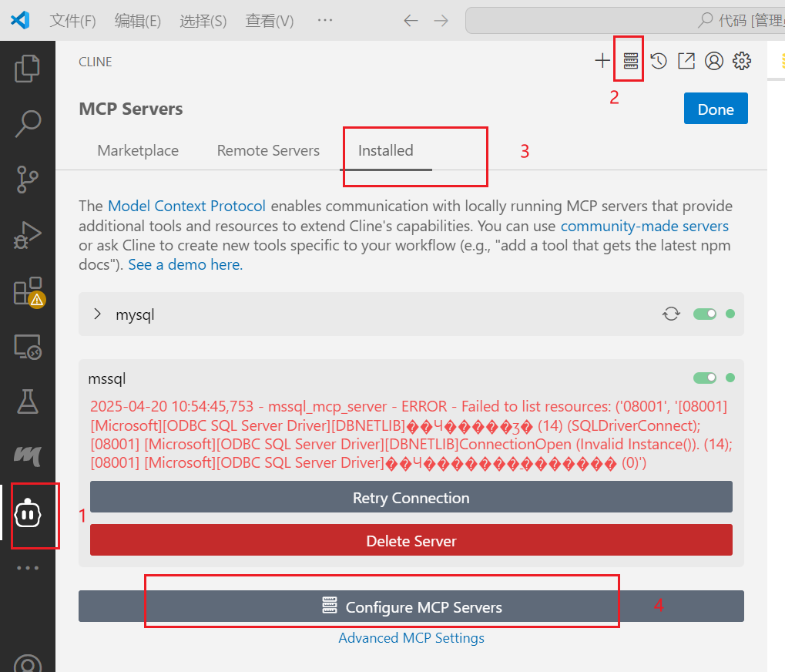
Task: Click the mssql error message text
Action: (411, 434)
